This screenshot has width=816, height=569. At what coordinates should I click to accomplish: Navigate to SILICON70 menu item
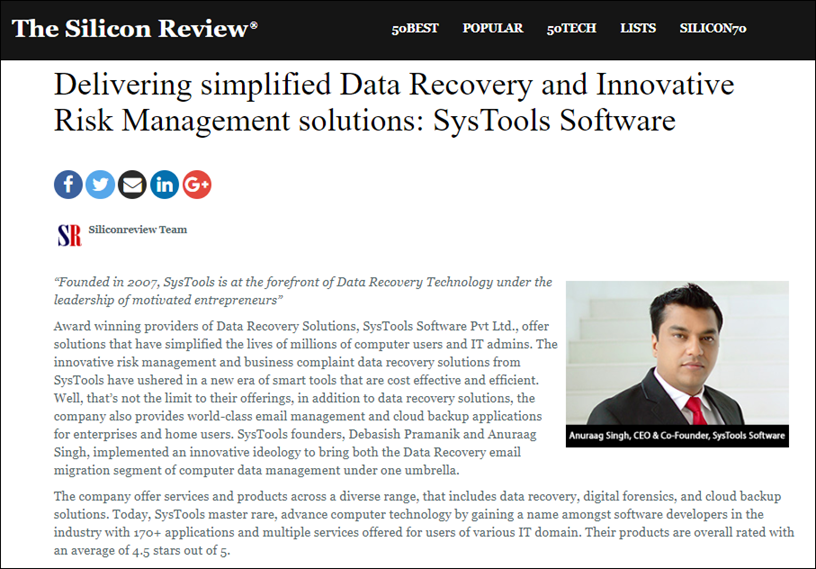(x=713, y=28)
